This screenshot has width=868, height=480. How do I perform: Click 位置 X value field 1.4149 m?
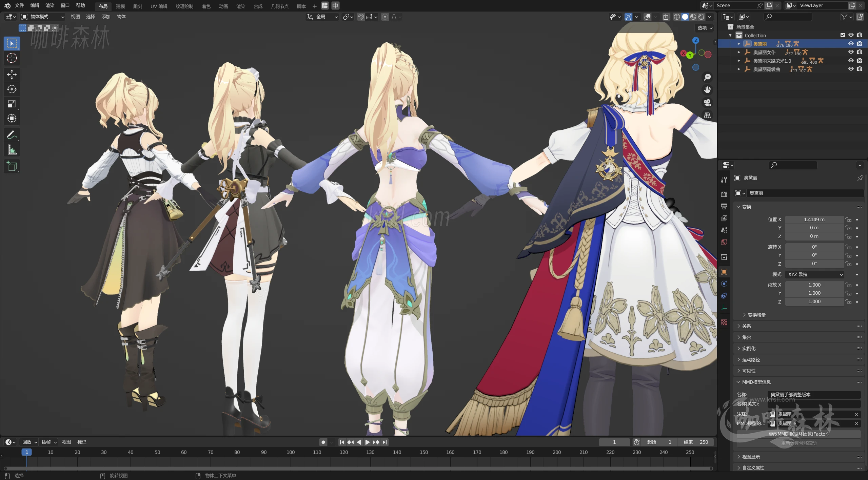814,220
